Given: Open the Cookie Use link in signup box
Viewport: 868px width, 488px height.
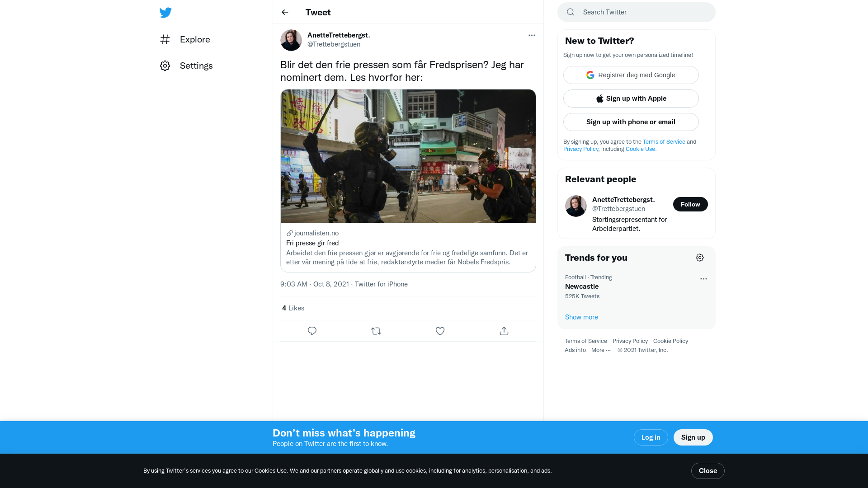Looking at the screenshot, I should 641,149.
